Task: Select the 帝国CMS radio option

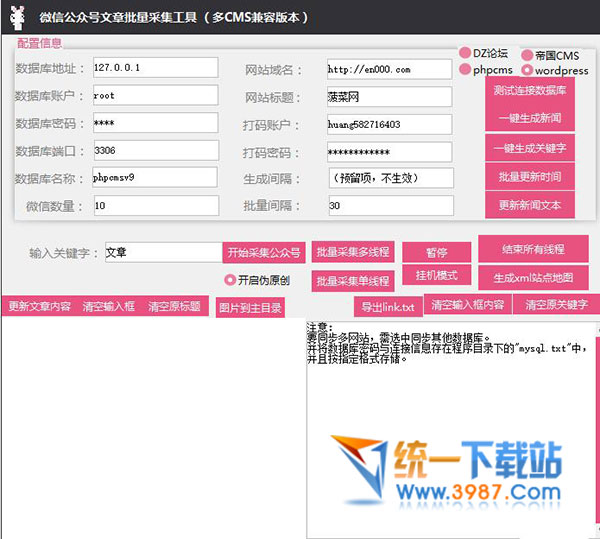Action: point(550,55)
